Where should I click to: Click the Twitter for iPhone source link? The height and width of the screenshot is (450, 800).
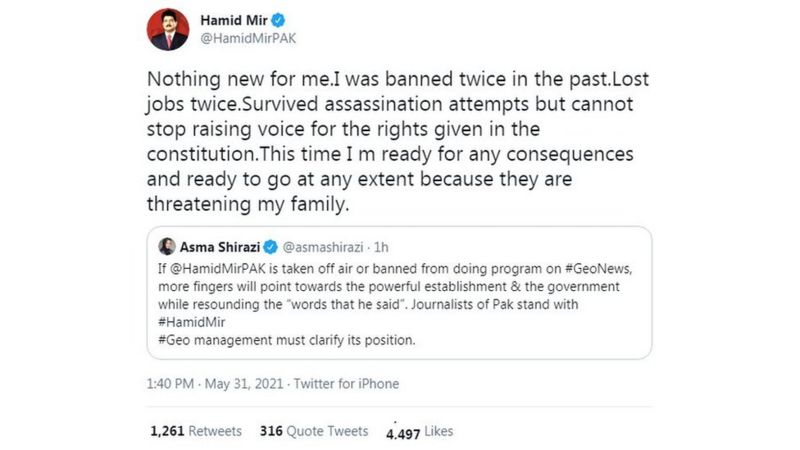346,384
